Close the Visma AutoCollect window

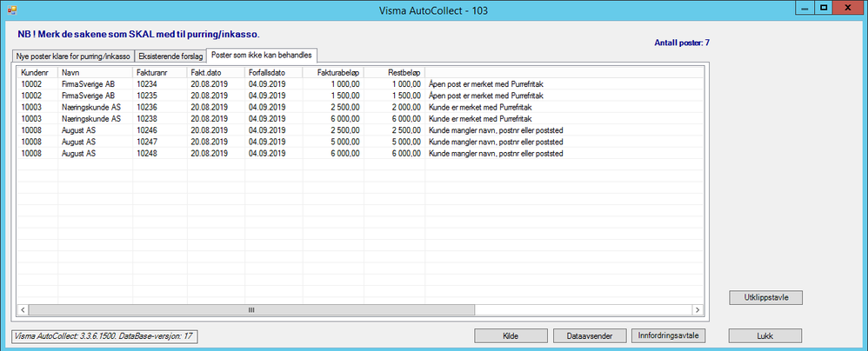coord(849,8)
